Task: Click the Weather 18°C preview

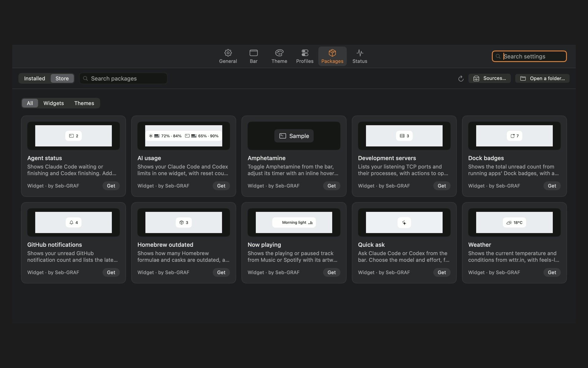Action: point(514,223)
